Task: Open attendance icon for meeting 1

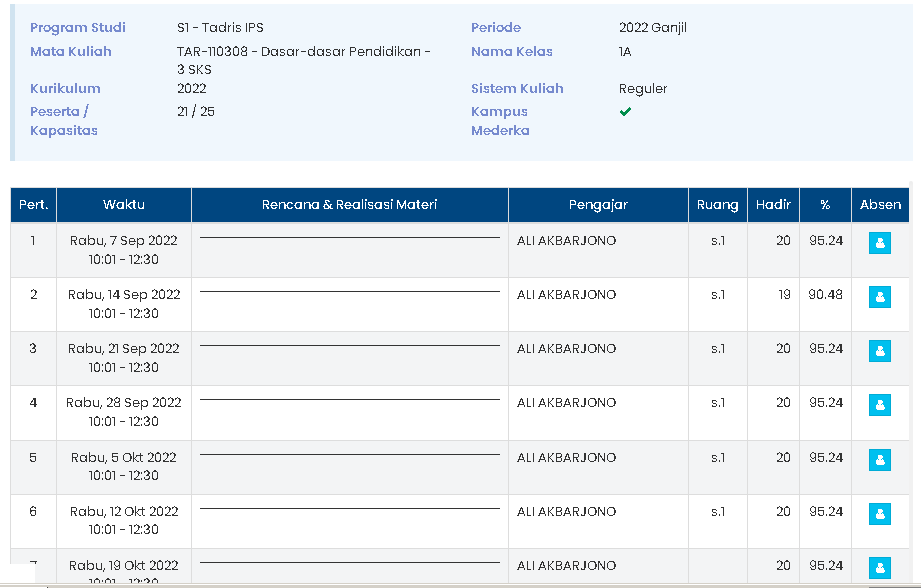Action: click(880, 243)
